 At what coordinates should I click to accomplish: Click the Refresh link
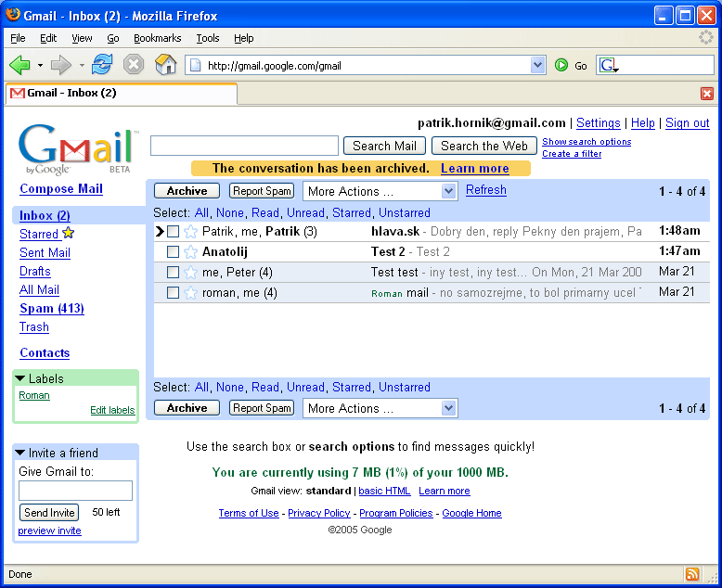pos(486,189)
